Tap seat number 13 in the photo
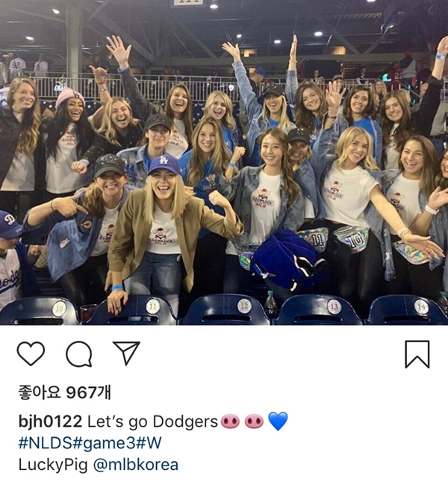This screenshot has height=482, width=448. click(x=334, y=306)
